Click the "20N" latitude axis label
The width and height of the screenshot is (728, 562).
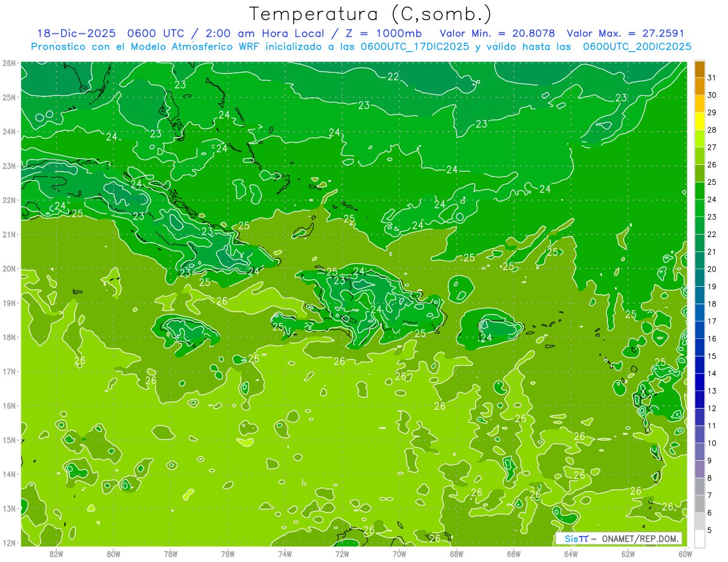pyautogui.click(x=9, y=269)
